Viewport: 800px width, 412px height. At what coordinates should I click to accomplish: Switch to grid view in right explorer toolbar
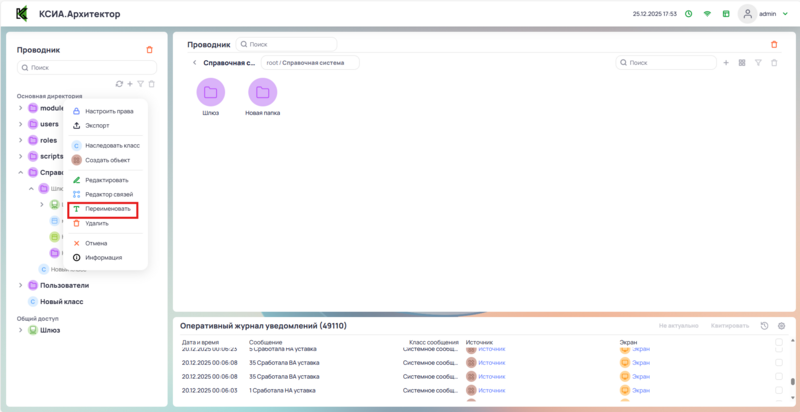[742, 63]
